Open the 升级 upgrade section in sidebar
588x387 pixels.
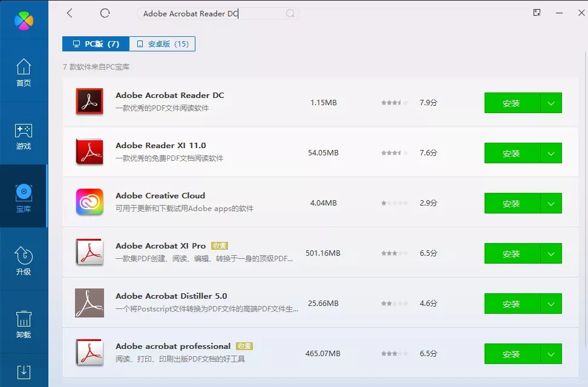(x=24, y=261)
